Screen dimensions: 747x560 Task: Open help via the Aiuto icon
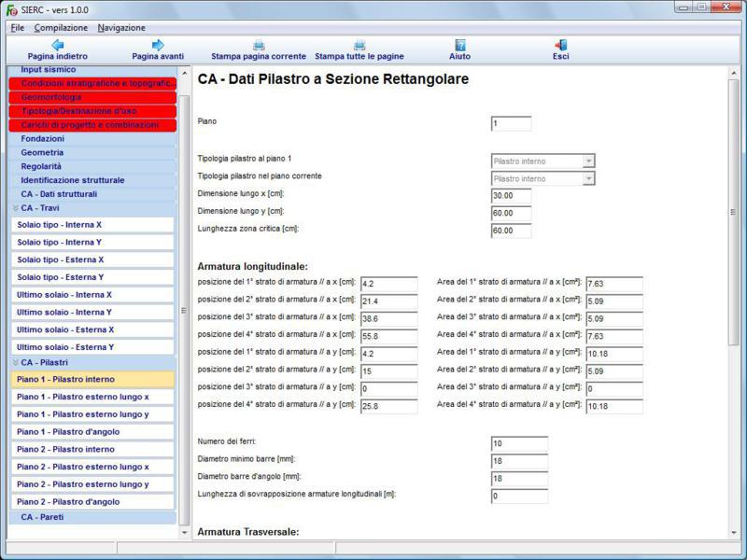tap(459, 45)
